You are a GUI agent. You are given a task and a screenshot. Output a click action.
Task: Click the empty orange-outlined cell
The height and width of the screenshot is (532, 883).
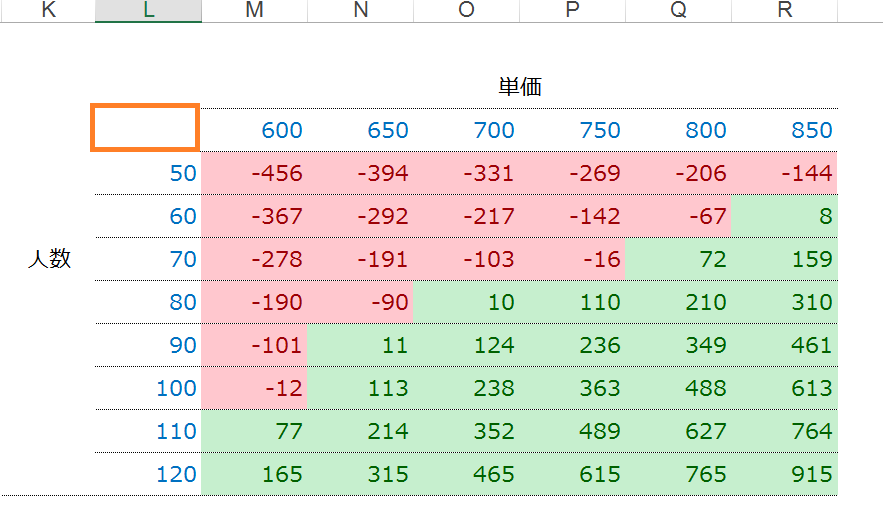click(145, 128)
